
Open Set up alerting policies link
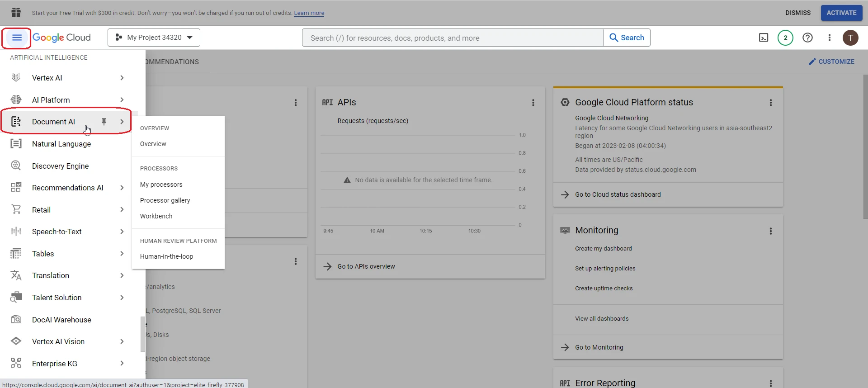click(x=605, y=269)
